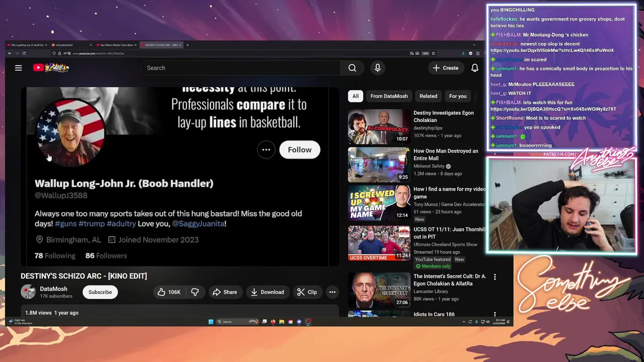Click the browser address bar URL
This screenshot has width=644, height=362.
pos(98,53)
